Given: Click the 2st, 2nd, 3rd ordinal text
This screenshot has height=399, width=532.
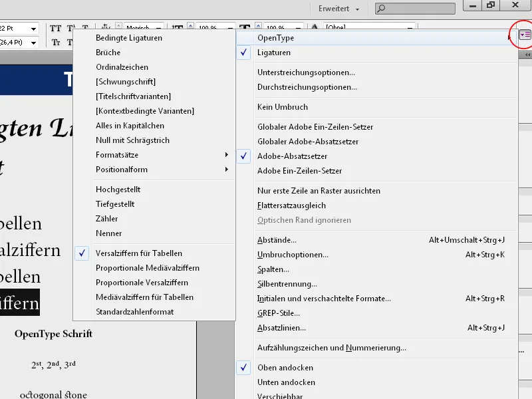Looking at the screenshot, I should (x=53, y=364).
